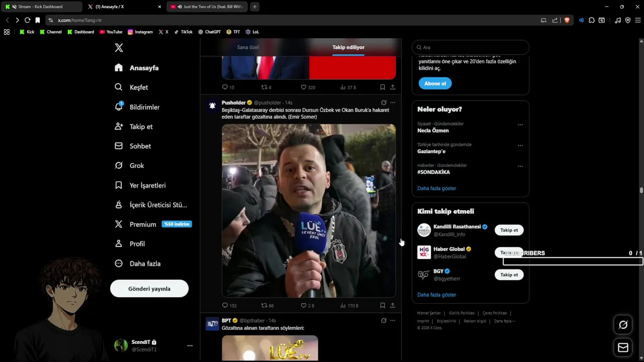Open TikTok bookmark
The height and width of the screenshot is (362, 644).
183,32
